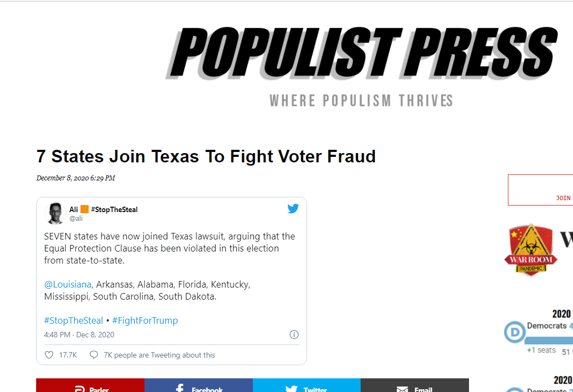Share article via Email
Screen dimensions: 573x392
point(415,385)
